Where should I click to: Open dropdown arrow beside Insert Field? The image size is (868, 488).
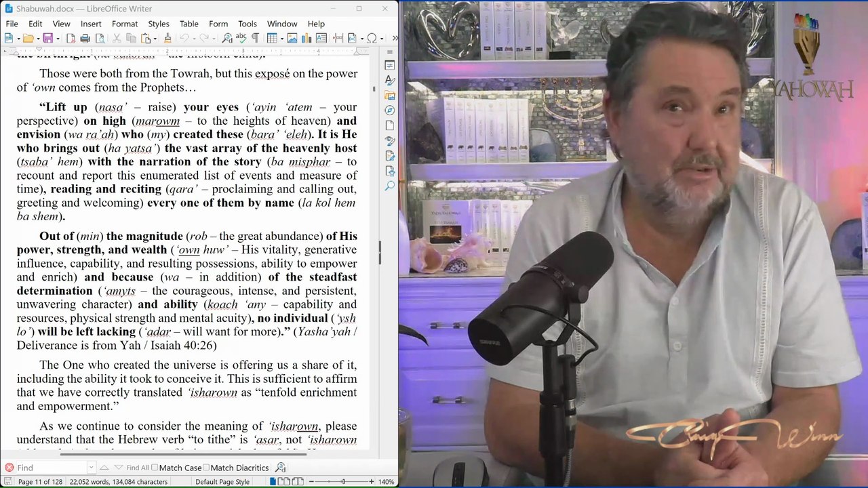click(x=361, y=39)
